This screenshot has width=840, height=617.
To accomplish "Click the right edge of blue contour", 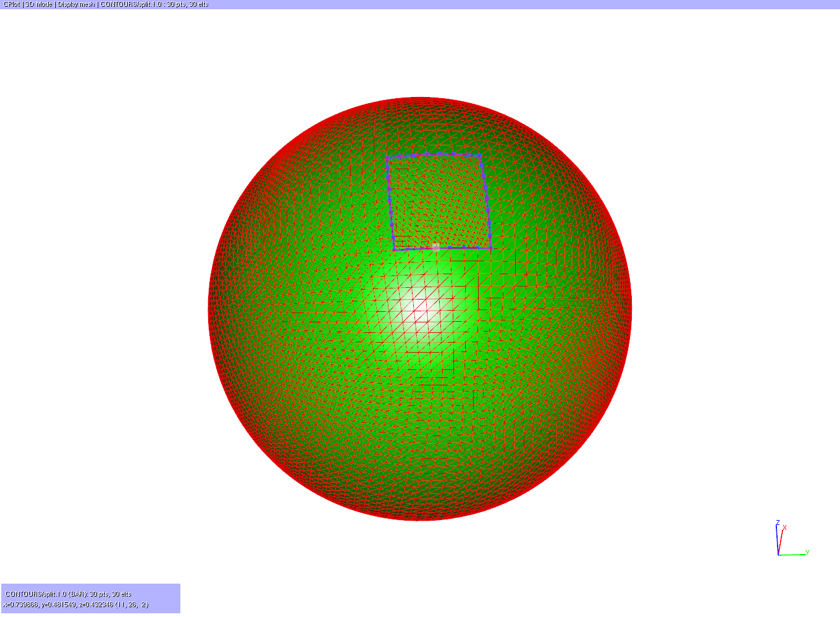I will click(485, 201).
